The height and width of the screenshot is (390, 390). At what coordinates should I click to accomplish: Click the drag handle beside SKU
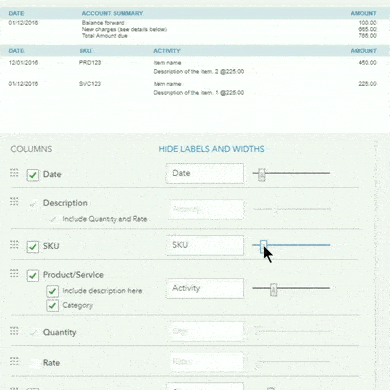[x=14, y=245]
